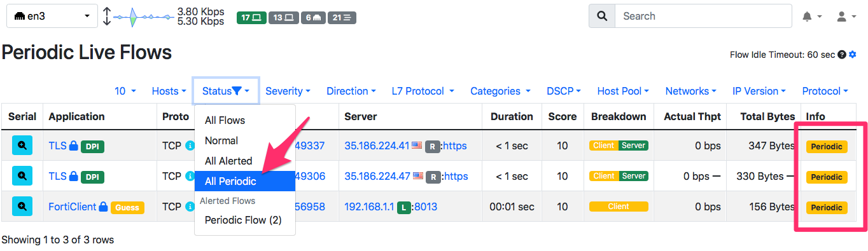Click Client Server breakdown bar in 347 Bytes row

coord(619,146)
